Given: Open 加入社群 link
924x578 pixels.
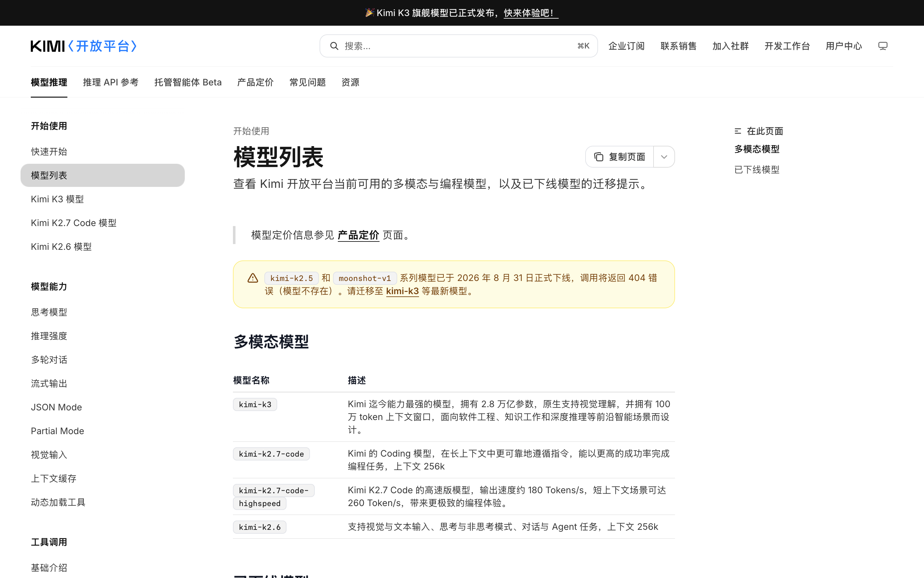Looking at the screenshot, I should pyautogui.click(x=731, y=46).
